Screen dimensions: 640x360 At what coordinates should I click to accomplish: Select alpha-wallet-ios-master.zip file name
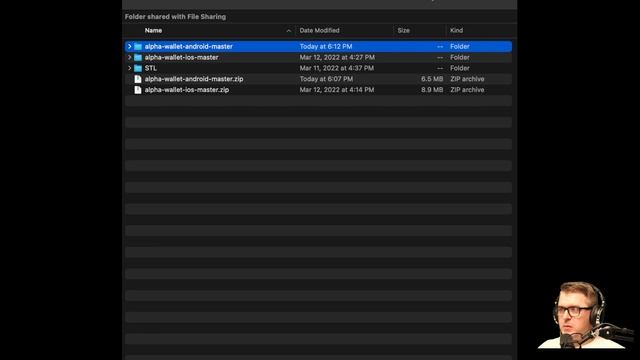tap(187, 90)
